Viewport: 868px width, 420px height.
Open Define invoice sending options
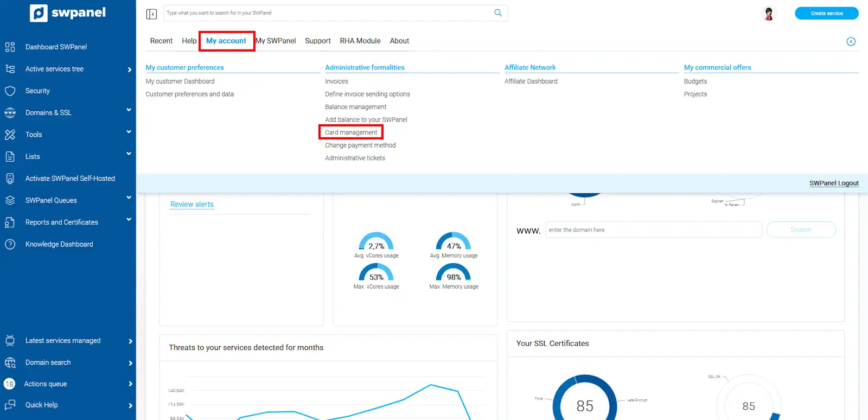tap(367, 94)
